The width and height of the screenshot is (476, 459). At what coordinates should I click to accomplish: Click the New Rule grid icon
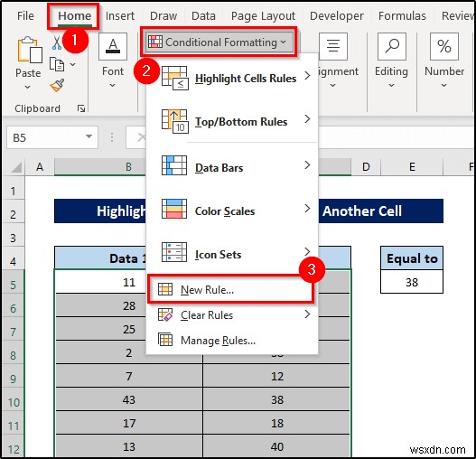tap(165, 289)
